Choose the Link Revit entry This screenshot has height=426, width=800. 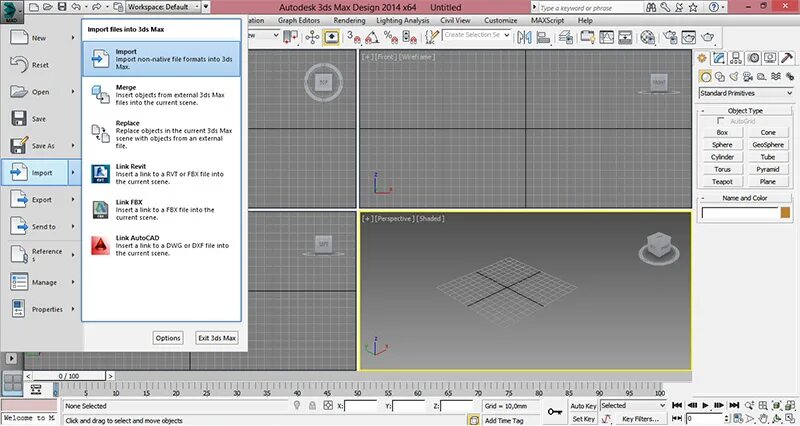[161, 174]
